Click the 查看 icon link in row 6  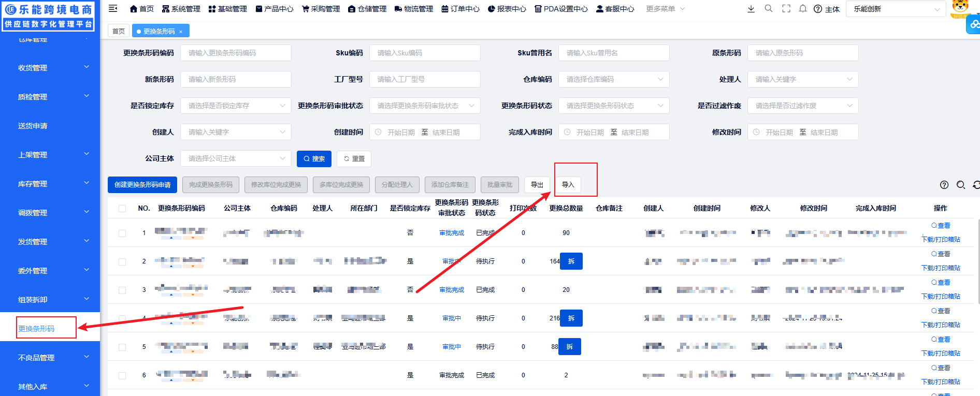(941, 368)
